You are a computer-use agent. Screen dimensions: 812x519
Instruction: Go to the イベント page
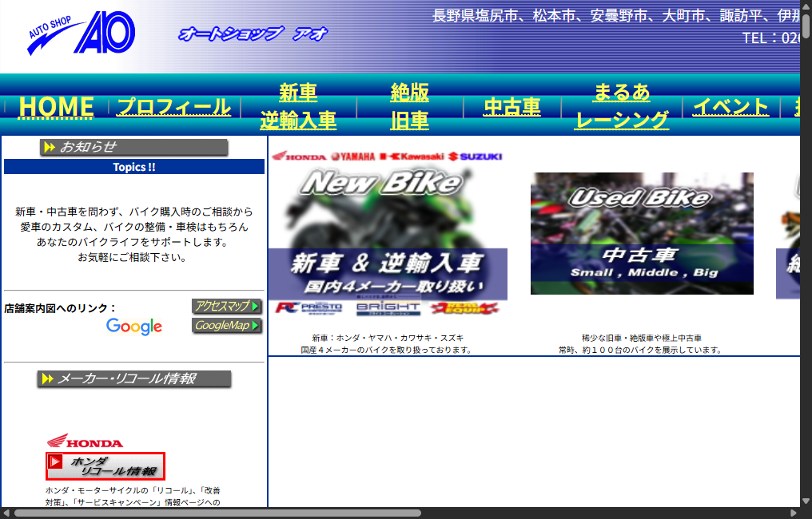pyautogui.click(x=730, y=107)
